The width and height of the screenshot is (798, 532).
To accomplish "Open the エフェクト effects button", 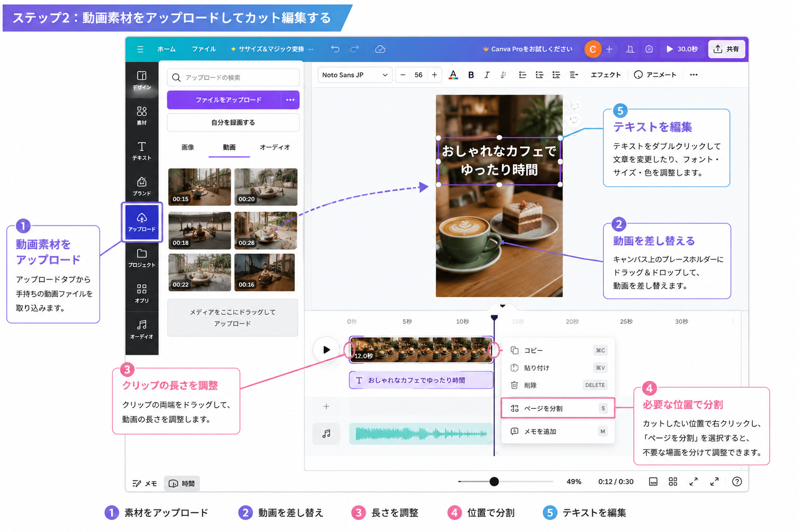I will [x=606, y=75].
